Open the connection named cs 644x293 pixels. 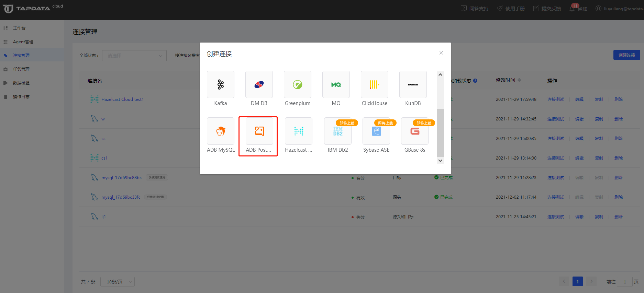click(x=103, y=139)
